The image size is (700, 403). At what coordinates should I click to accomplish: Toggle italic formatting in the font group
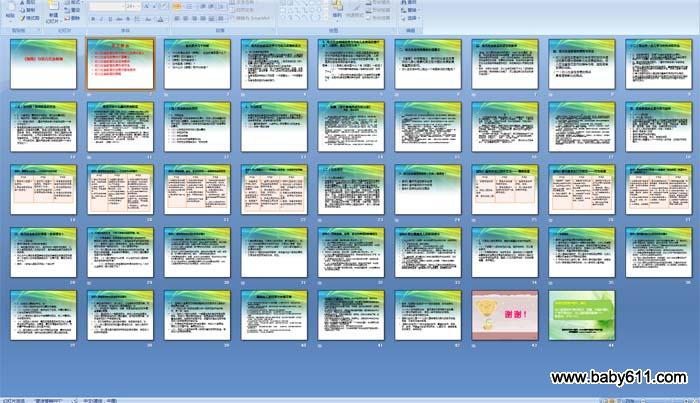pyautogui.click(x=100, y=18)
